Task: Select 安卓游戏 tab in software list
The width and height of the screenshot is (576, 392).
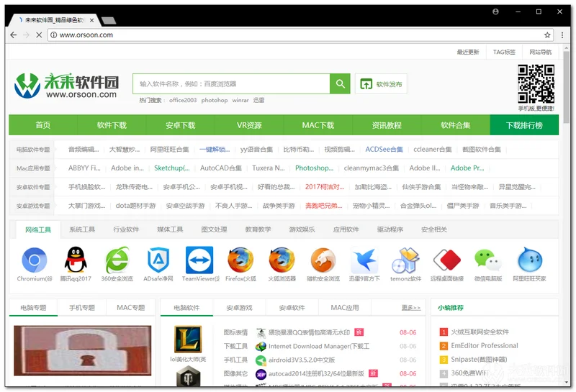Action: point(240,308)
